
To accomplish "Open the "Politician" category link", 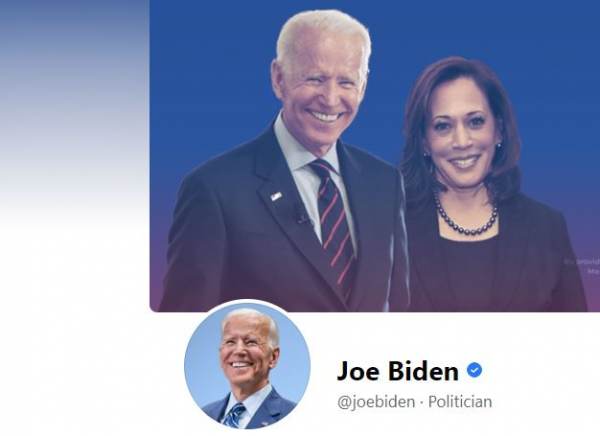I will point(460,402).
